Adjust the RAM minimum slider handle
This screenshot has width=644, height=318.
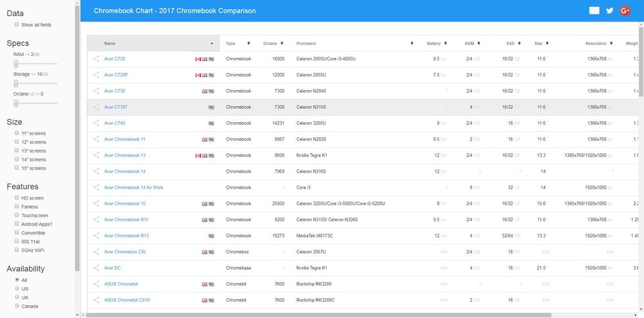(15, 64)
